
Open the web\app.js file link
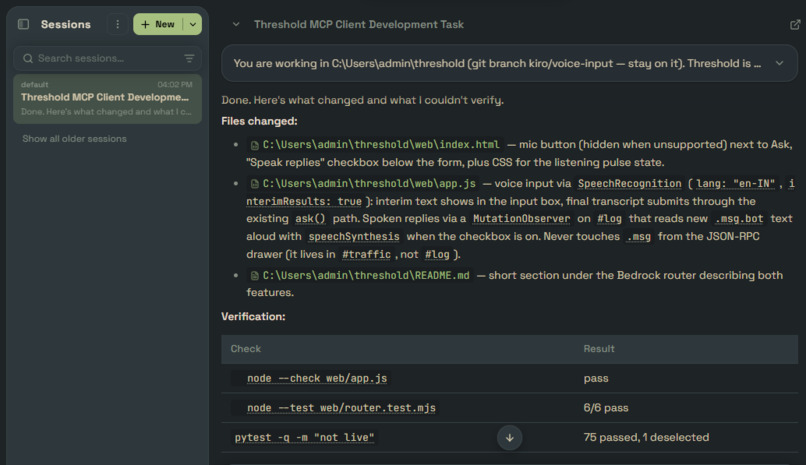(x=369, y=183)
